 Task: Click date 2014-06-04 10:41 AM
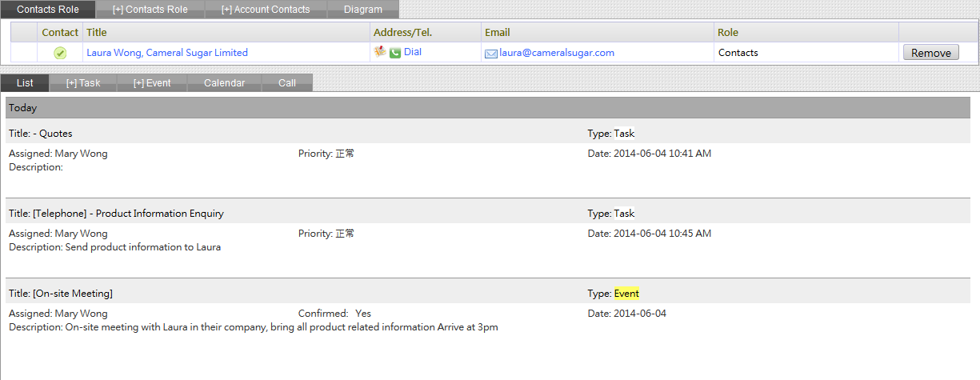662,154
